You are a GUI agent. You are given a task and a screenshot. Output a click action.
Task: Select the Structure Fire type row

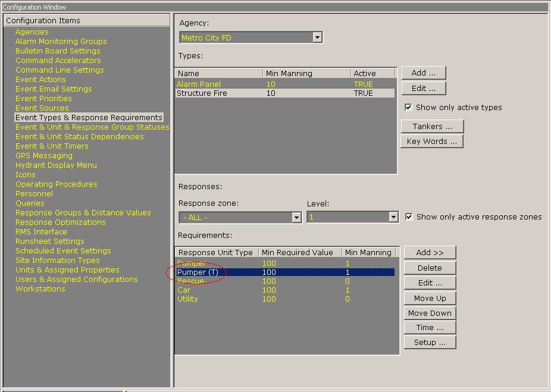point(202,93)
